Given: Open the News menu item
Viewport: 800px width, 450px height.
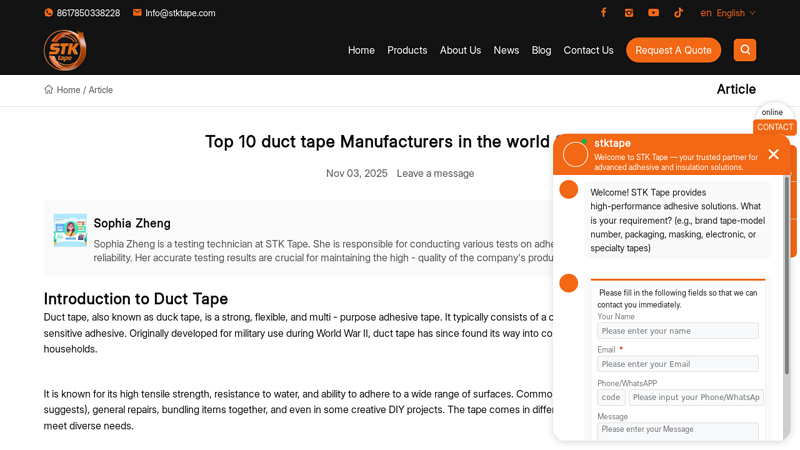Looking at the screenshot, I should 506,50.
